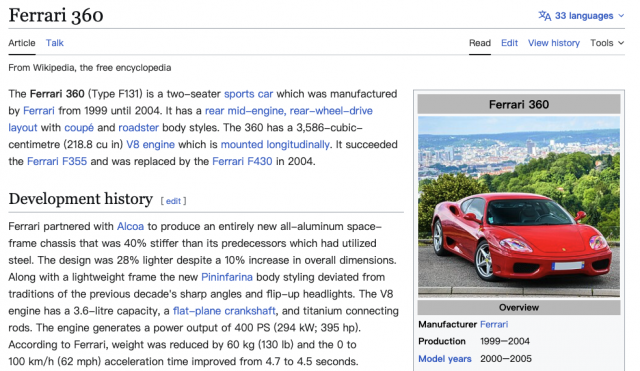Viewport: 640px width, 371px height.
Task: Click the translate languages icon
Action: (544, 16)
